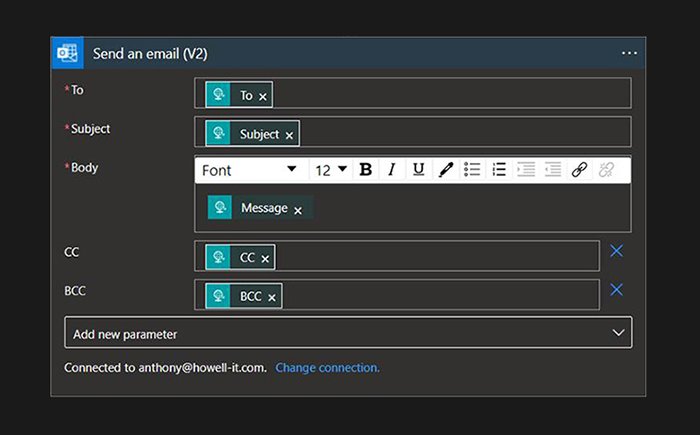Insert a numbered list in Body
Image resolution: width=700 pixels, height=435 pixels.
(499, 170)
